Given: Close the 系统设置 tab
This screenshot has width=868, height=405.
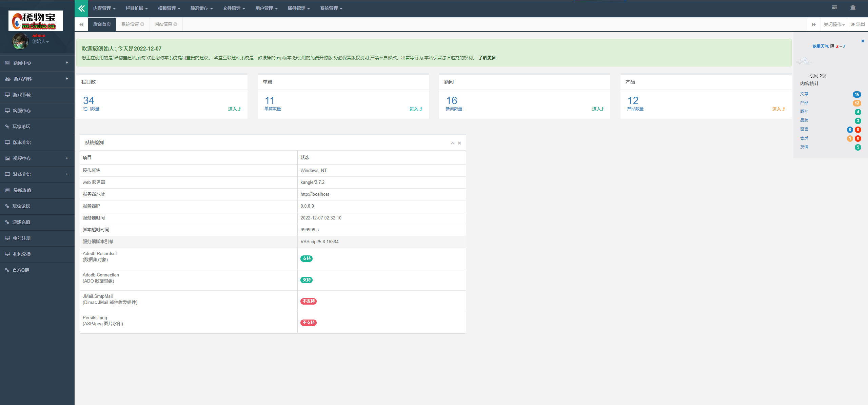Looking at the screenshot, I should 142,24.
